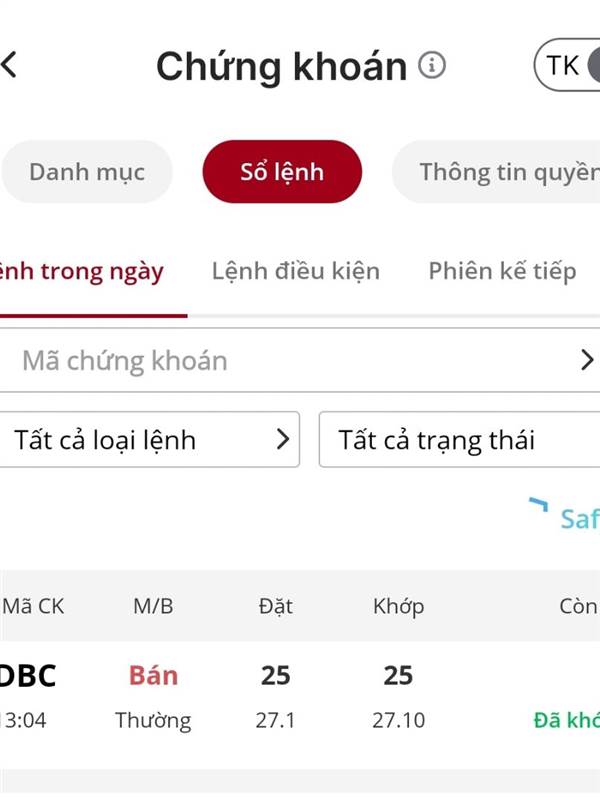Tap the Khớp column header
This screenshot has height=800, width=600.
point(398,606)
